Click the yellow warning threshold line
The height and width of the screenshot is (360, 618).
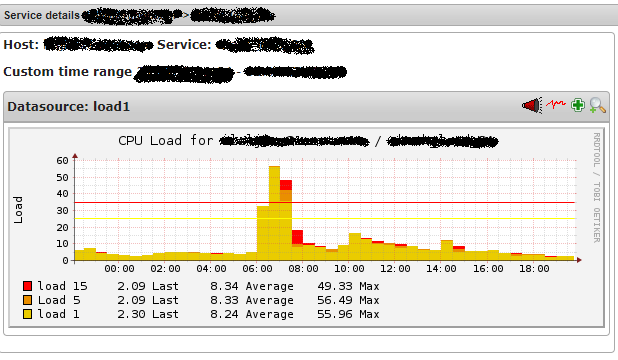coord(325,218)
